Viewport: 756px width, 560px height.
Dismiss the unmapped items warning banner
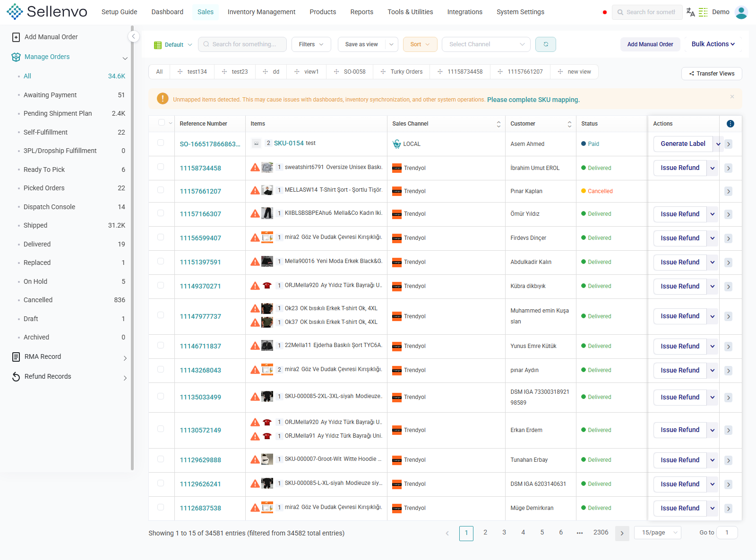(x=732, y=96)
